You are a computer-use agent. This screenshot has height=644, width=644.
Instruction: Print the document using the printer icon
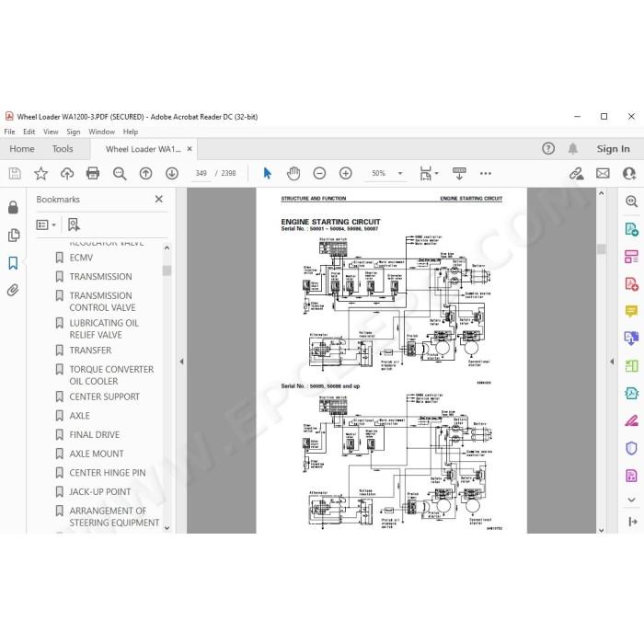pos(93,173)
